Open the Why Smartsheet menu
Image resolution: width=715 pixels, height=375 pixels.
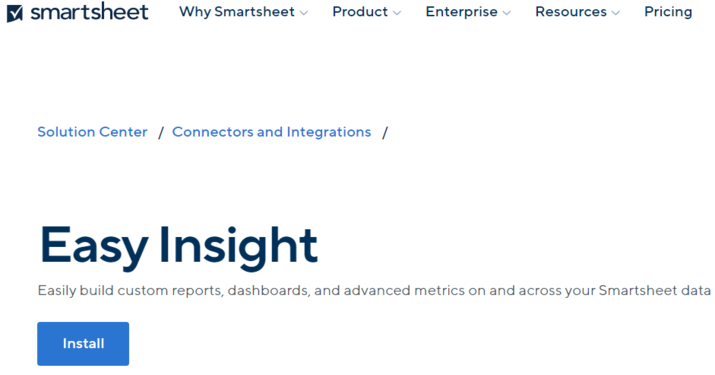pos(237,11)
